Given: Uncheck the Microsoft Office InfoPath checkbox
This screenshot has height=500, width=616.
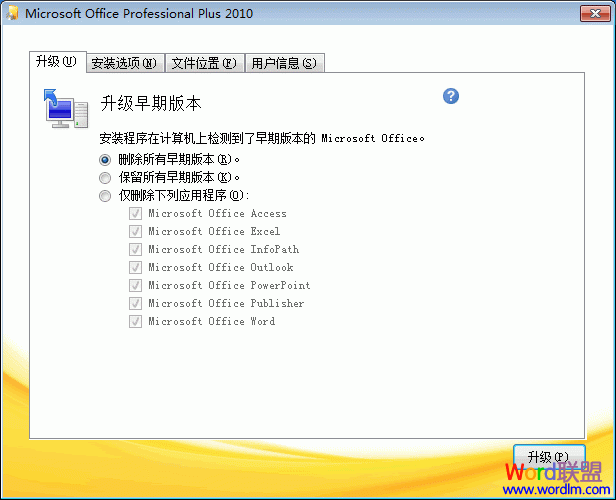Looking at the screenshot, I should coord(134,250).
